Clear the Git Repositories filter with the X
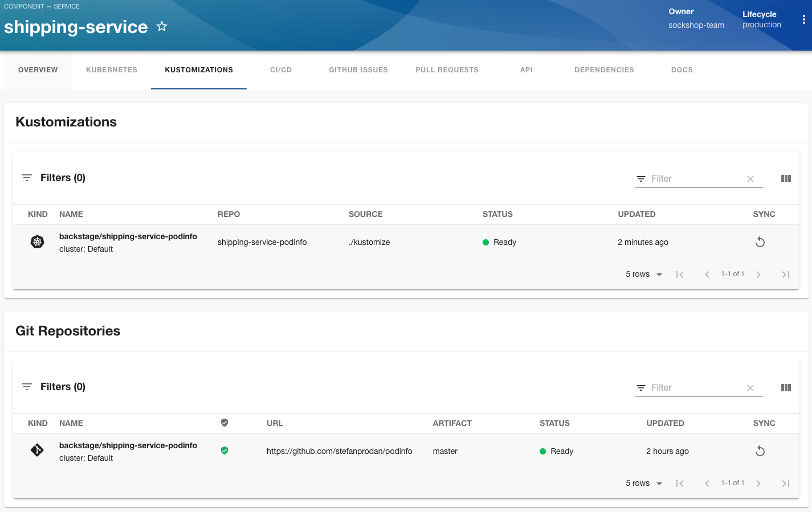Screen dimensions: 812x512 (x=750, y=388)
